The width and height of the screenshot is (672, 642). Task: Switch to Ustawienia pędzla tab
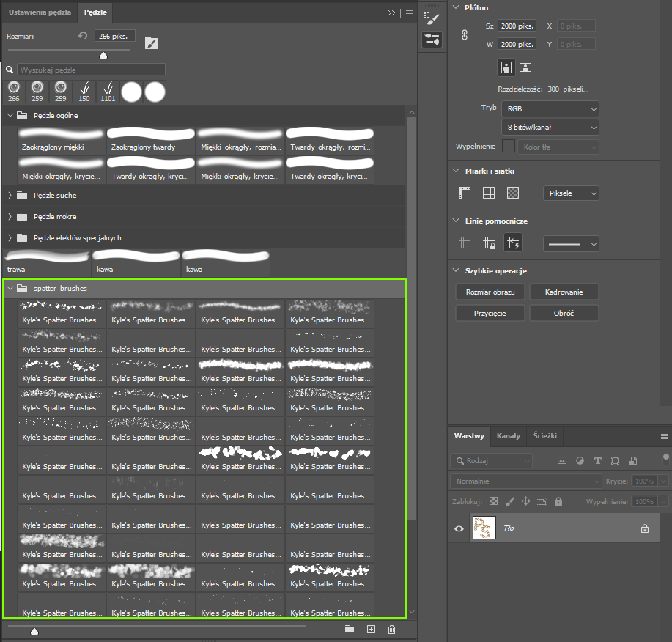[x=40, y=12]
